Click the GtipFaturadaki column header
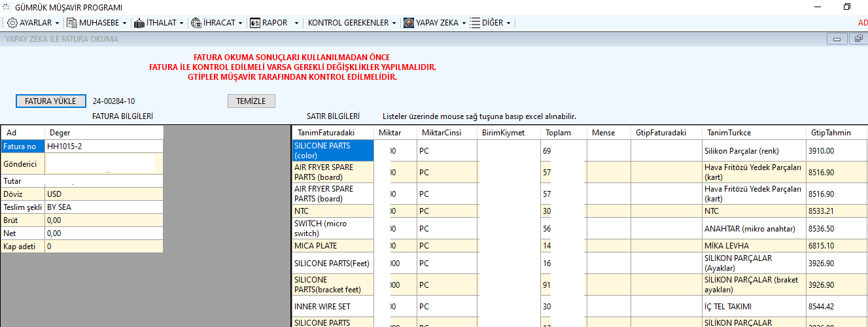The width and height of the screenshot is (868, 327). [666, 133]
